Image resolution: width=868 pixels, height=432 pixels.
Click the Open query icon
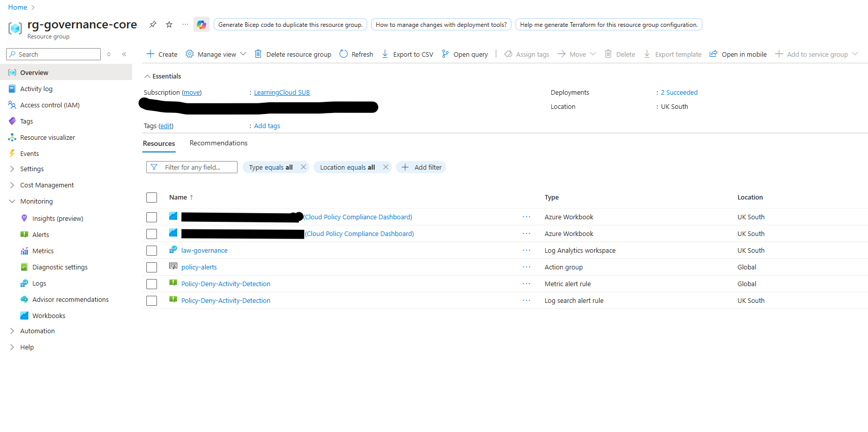445,54
